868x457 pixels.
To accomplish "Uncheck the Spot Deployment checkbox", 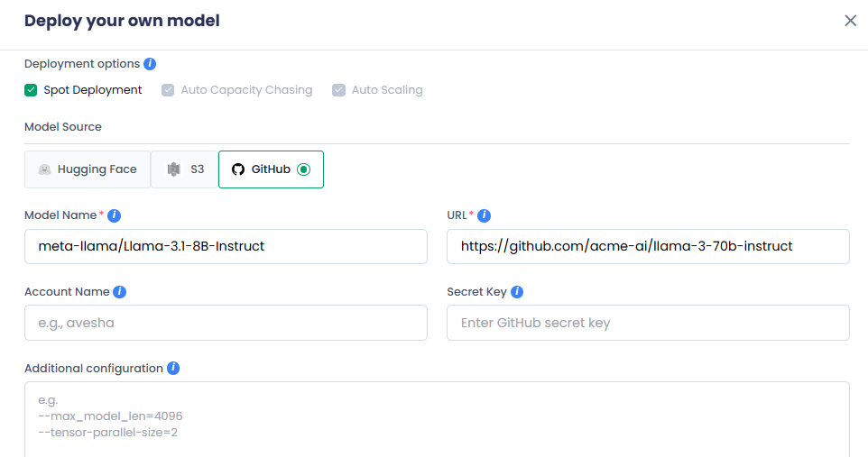I will (x=31, y=90).
